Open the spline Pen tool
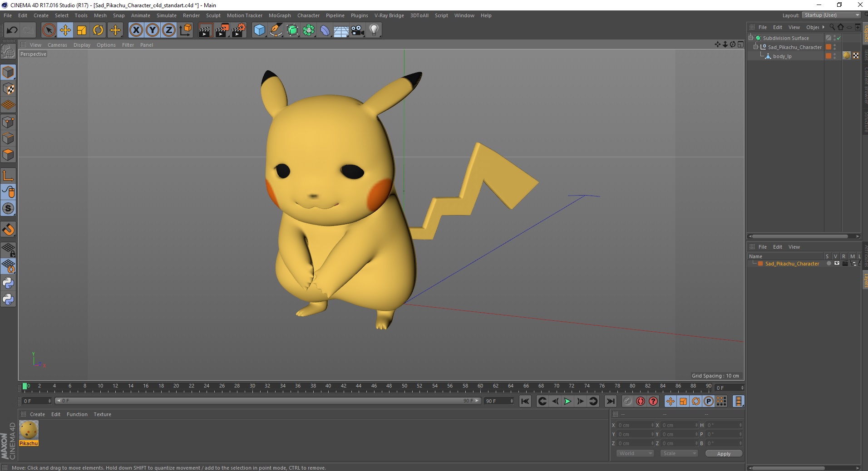 point(276,30)
